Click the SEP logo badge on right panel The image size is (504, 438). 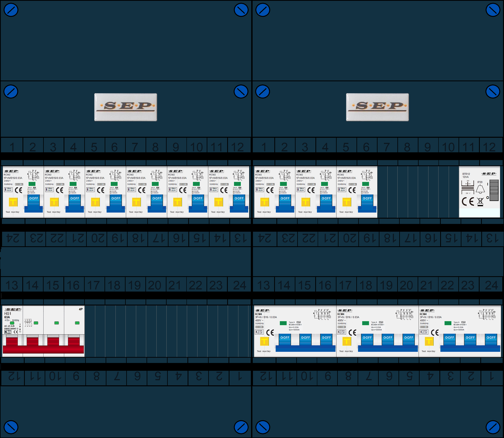click(377, 107)
